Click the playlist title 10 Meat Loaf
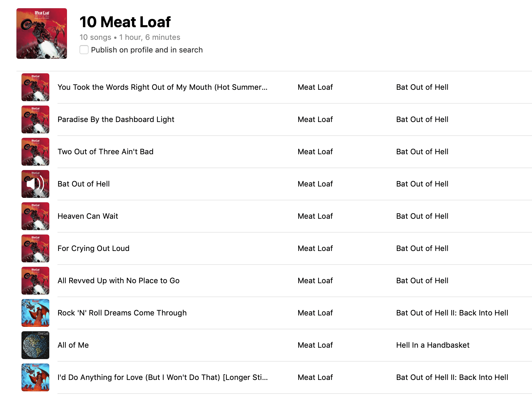Viewport: 532px width, 397px height. (125, 22)
